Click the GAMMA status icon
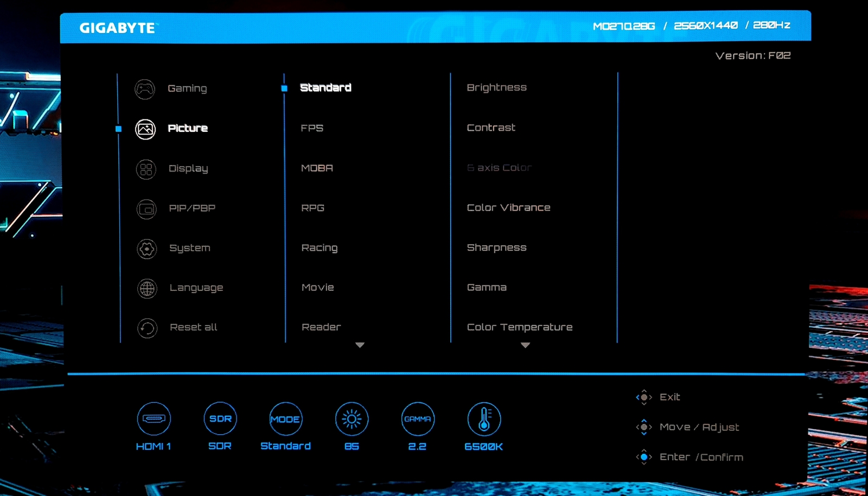This screenshot has height=496, width=868. coord(418,419)
